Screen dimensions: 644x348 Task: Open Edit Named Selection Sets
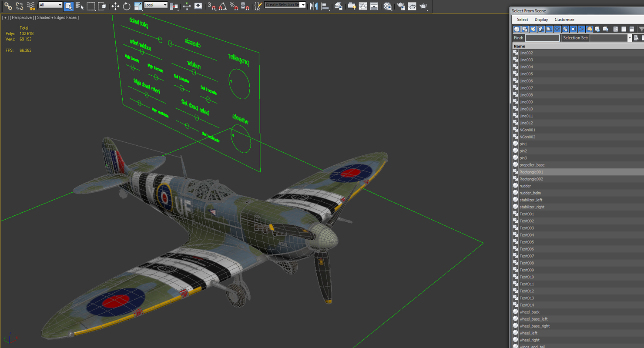tap(258, 6)
